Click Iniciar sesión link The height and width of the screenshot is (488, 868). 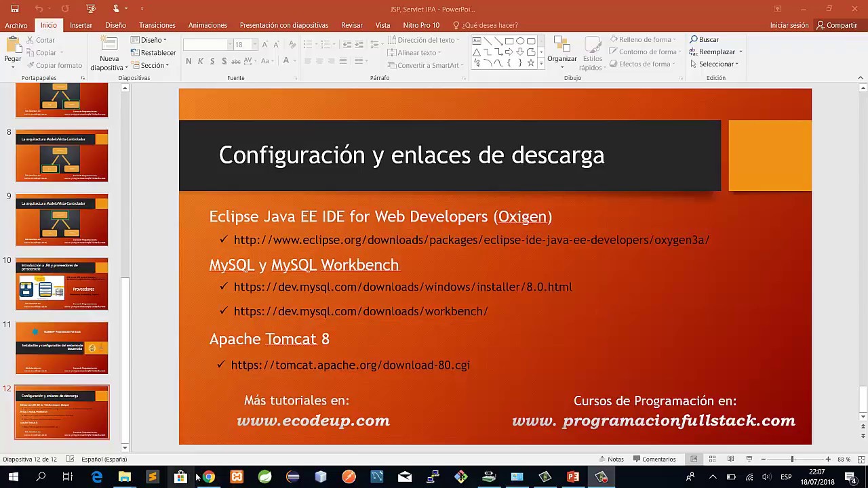click(789, 25)
